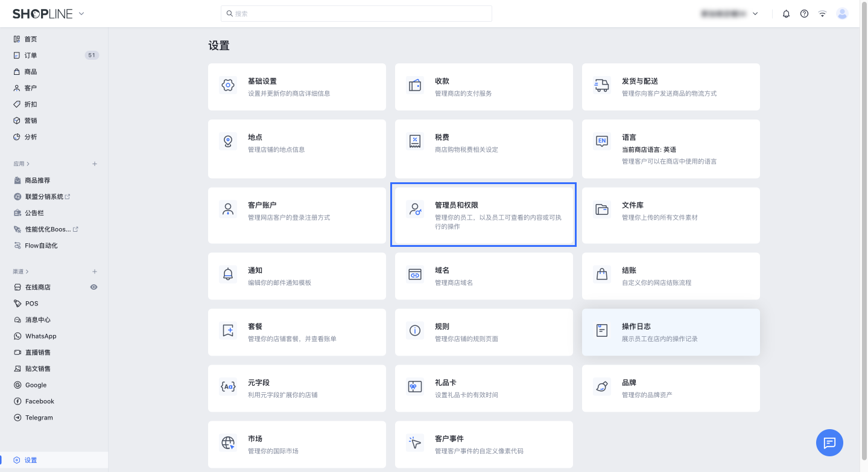Open the blue chat support bubble
Screen dimensions: 868x472
[x=829, y=443]
